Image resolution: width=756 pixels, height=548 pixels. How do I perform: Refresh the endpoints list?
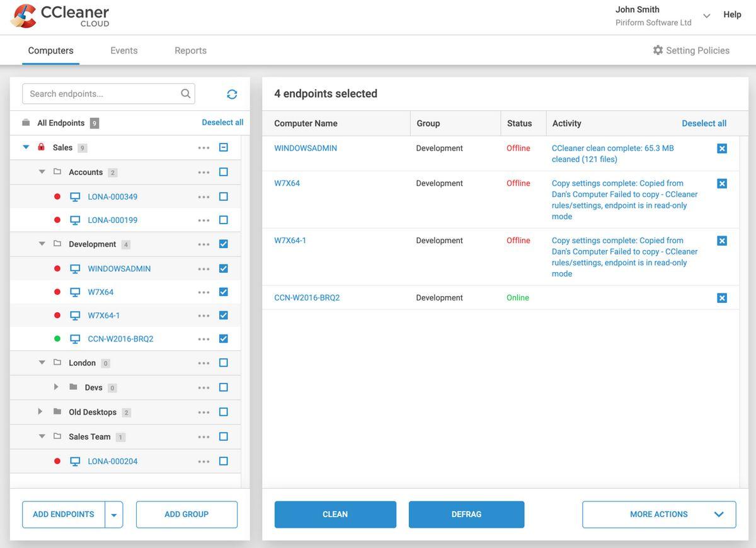click(x=232, y=94)
